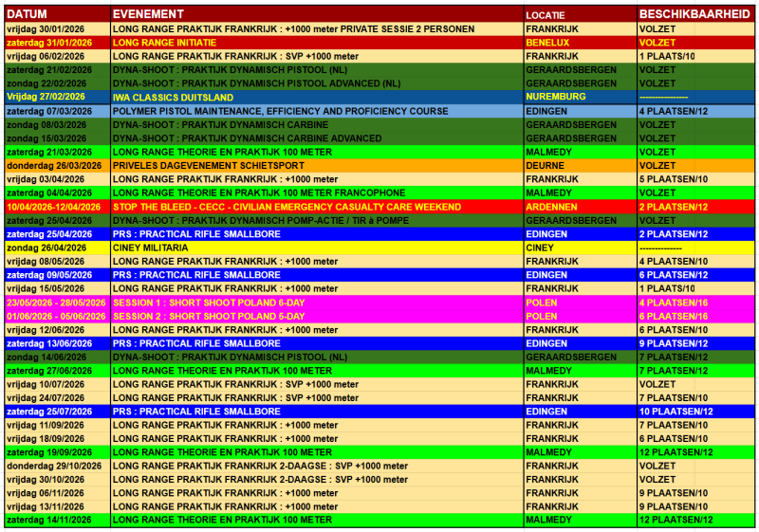Click the date cell zaterdag 14/11/2026
This screenshot has height=532, width=759.
58,520
